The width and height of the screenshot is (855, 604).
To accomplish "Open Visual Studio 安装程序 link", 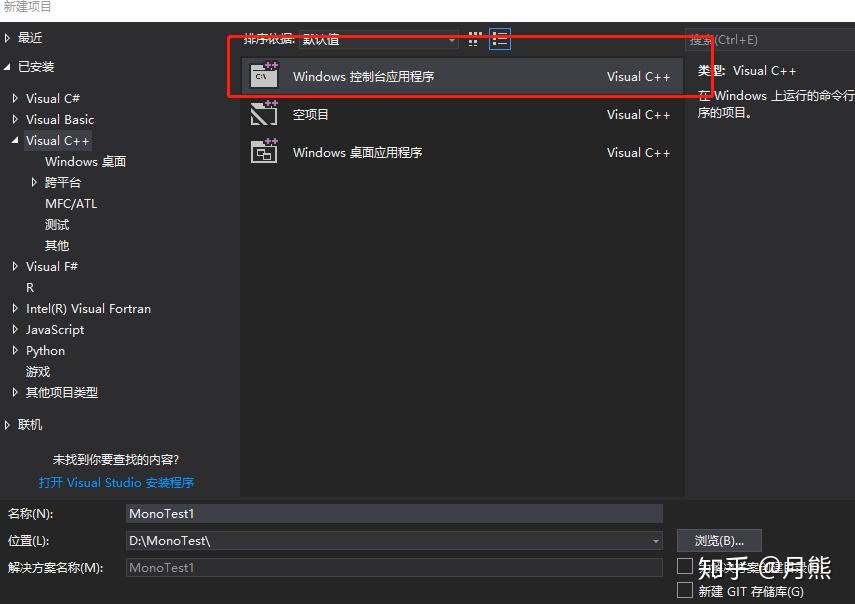I will [x=117, y=482].
